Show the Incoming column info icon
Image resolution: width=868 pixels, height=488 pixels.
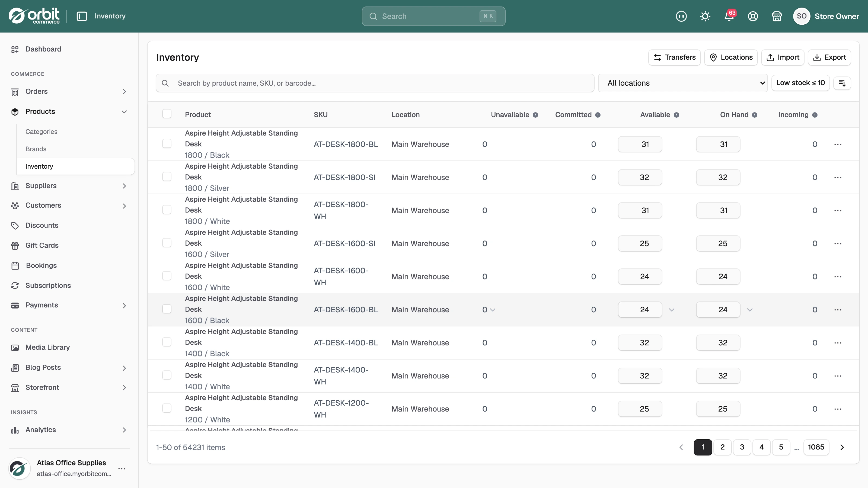(815, 115)
